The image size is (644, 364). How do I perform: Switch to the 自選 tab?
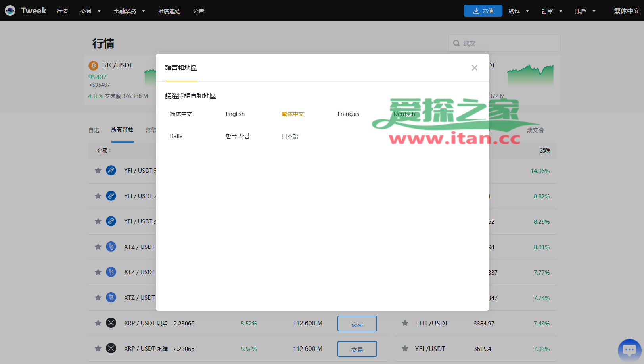94,130
